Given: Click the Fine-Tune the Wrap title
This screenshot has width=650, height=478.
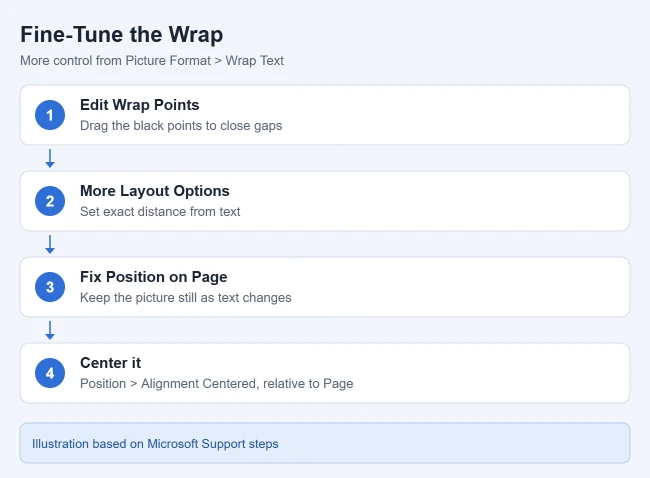Looking at the screenshot, I should 122,34.
